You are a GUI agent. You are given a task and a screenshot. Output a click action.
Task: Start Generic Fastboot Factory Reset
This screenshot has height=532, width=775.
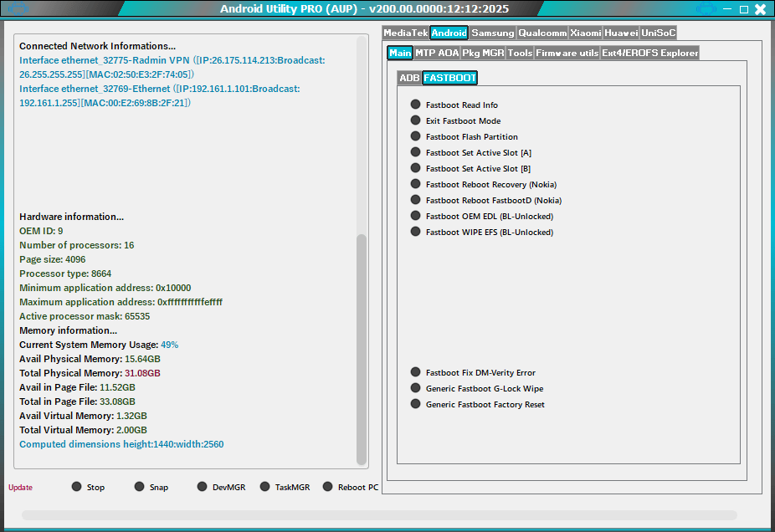coord(415,404)
